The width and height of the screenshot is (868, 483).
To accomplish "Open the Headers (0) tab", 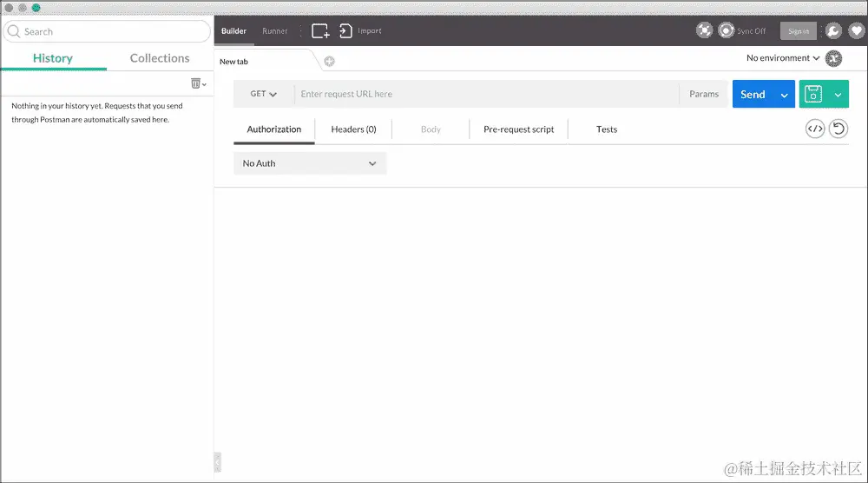I will click(x=354, y=129).
